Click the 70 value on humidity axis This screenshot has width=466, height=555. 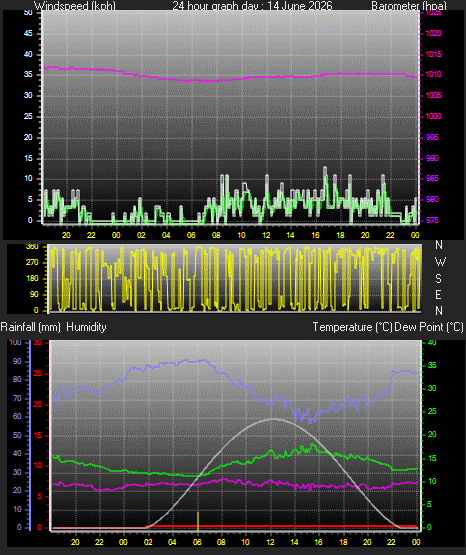point(17,398)
